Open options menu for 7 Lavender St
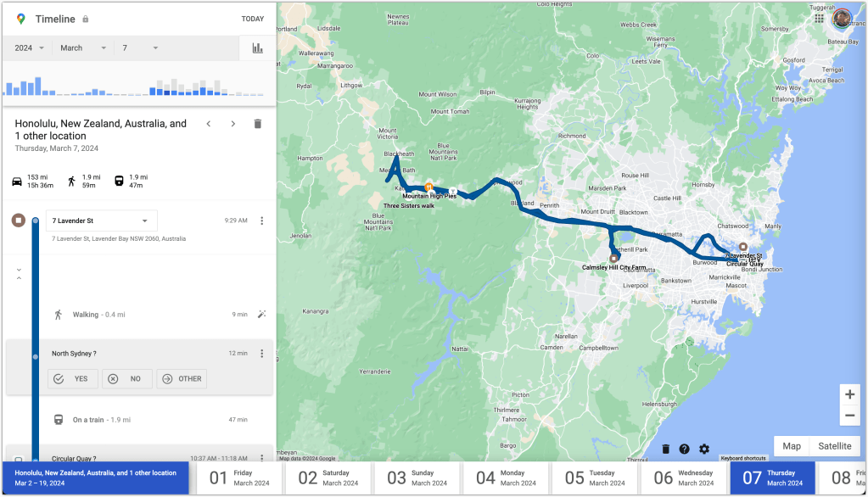This screenshot has width=868, height=497. (261, 221)
